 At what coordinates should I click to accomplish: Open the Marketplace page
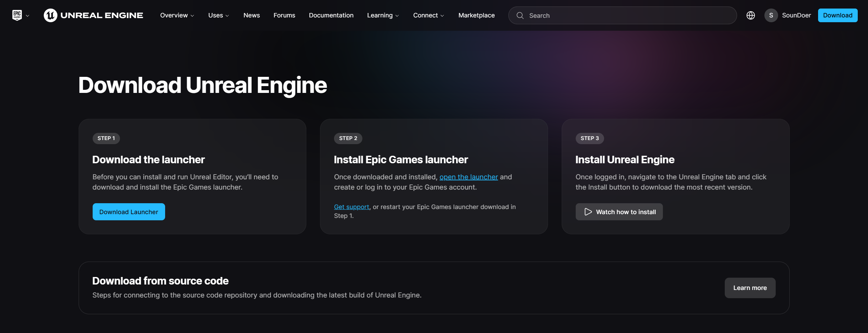tap(476, 15)
